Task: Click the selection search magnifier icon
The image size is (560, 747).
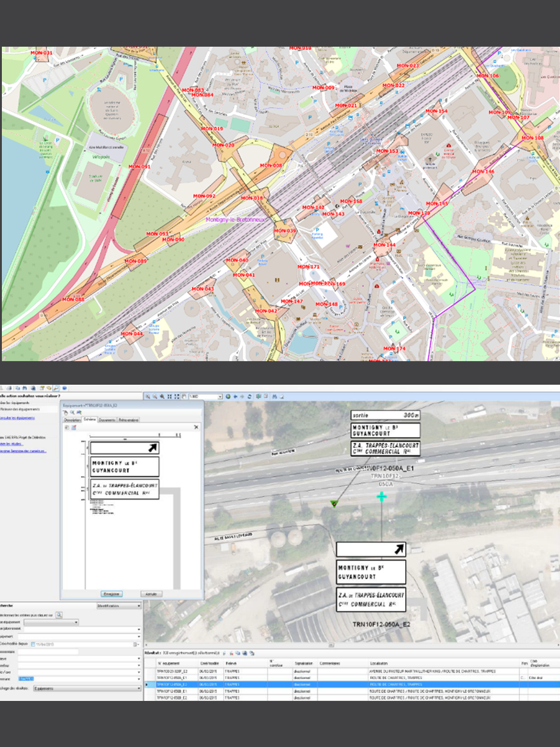Action: pos(59,614)
